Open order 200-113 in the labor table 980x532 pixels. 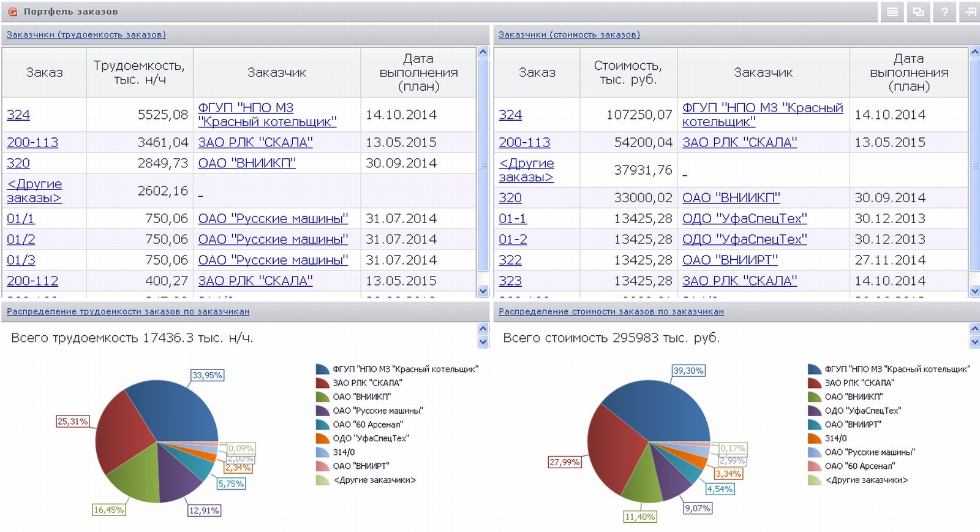pos(32,142)
